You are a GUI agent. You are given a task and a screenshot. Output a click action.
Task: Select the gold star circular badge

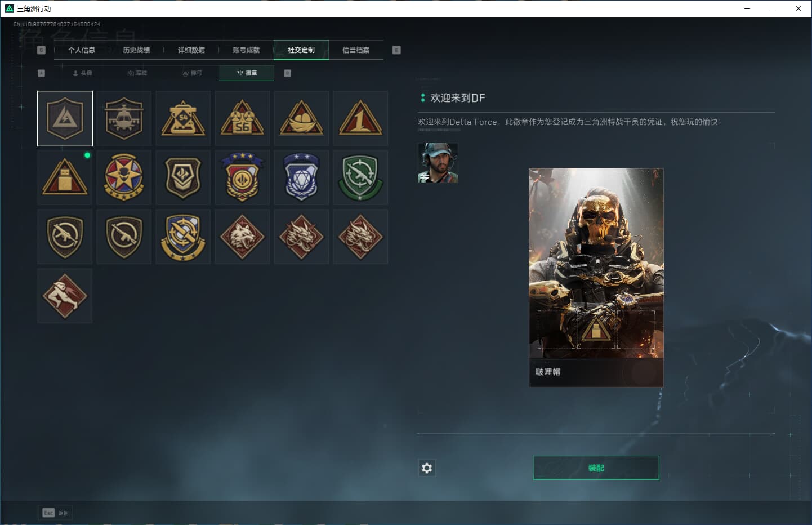(x=124, y=177)
